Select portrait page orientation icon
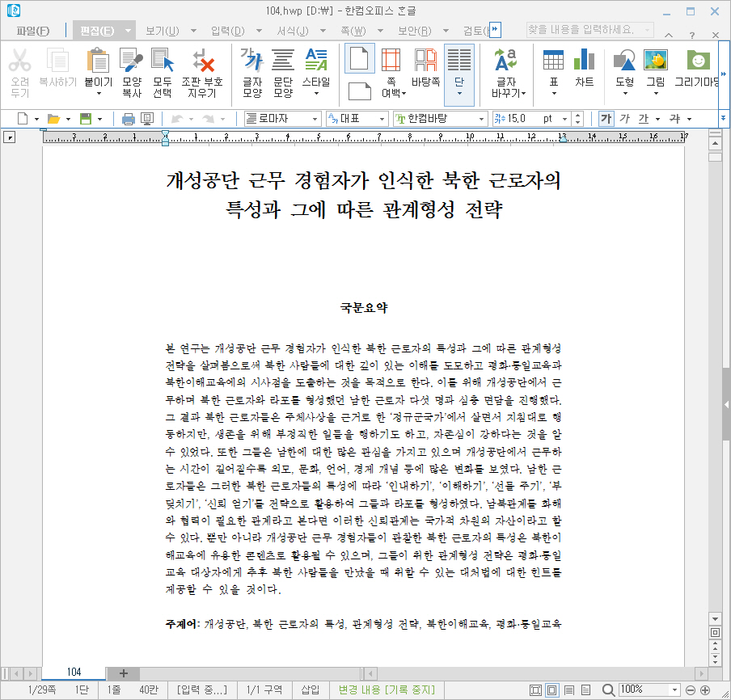 point(360,58)
